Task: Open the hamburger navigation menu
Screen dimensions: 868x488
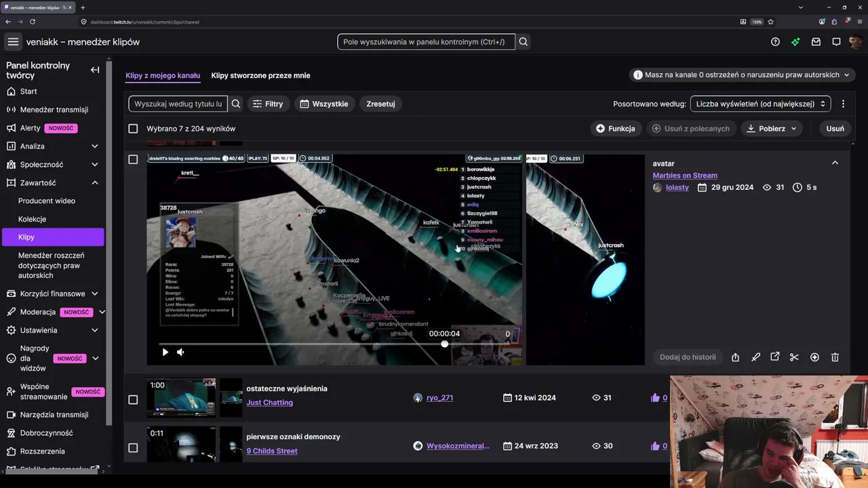Action: tap(13, 42)
